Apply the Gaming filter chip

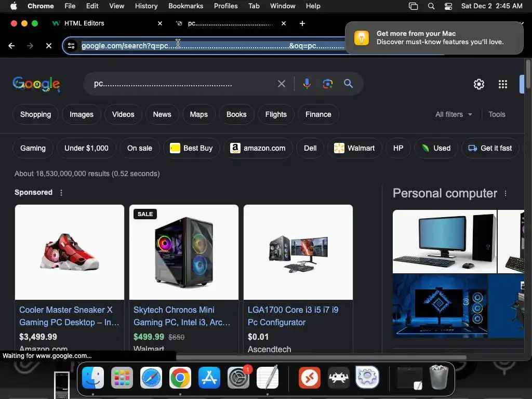coord(33,148)
